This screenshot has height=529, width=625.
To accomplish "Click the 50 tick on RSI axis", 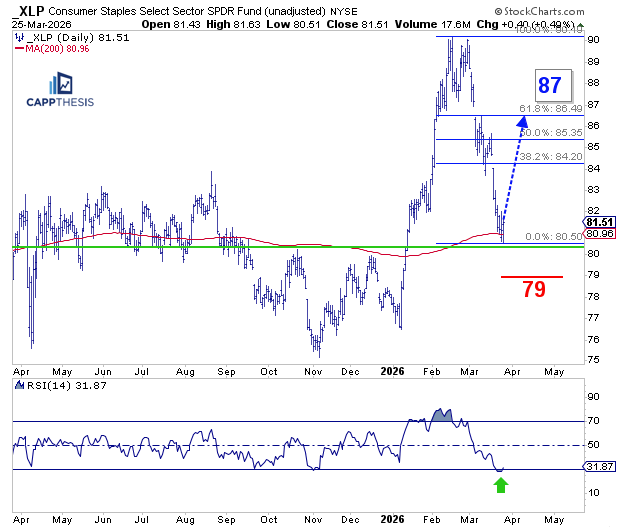I will (x=593, y=445).
